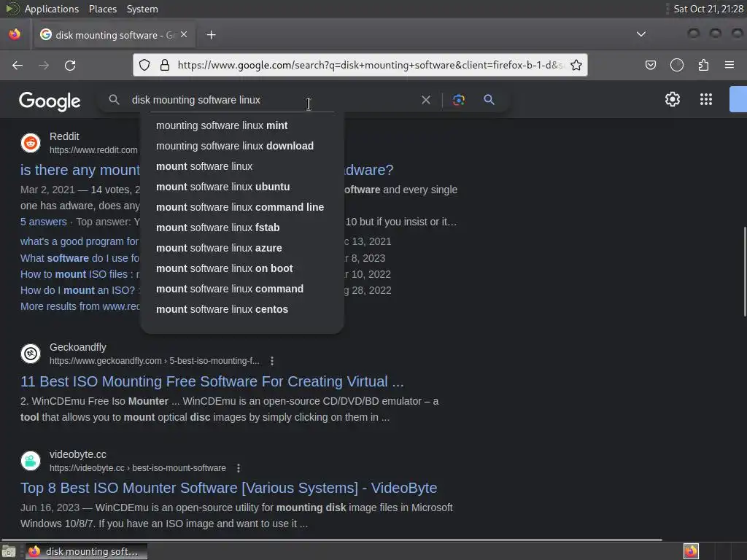Click into the Google search text field
Screen dimensions: 747x560
[271, 100]
